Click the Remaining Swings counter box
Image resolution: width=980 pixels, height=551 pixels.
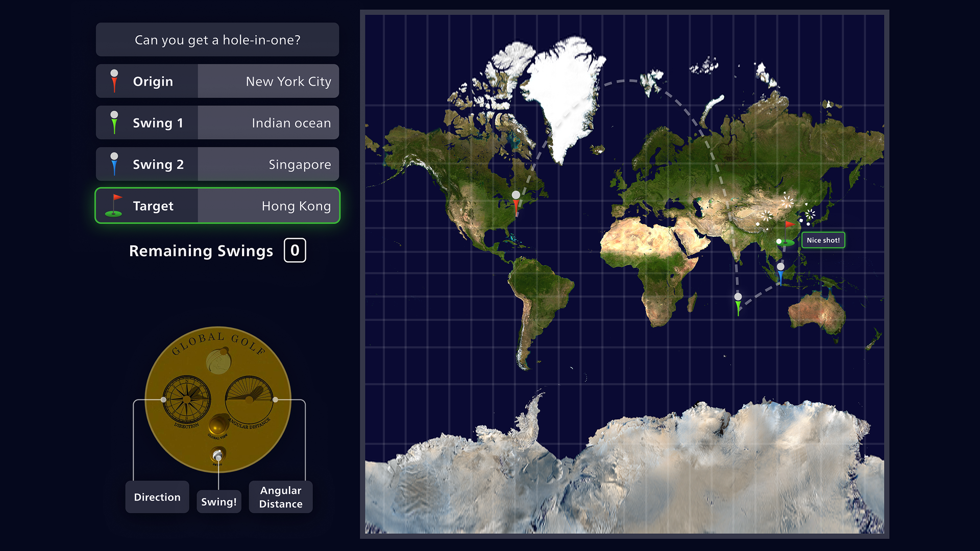click(295, 251)
